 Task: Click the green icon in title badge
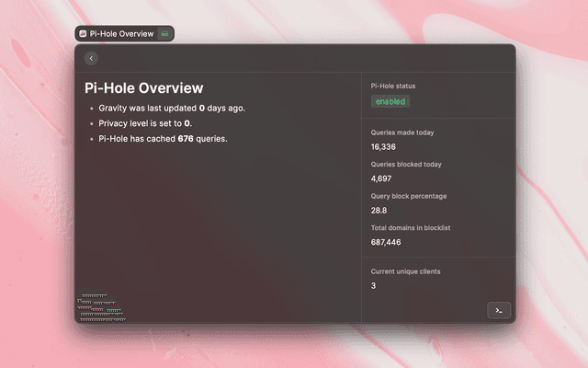click(x=164, y=34)
